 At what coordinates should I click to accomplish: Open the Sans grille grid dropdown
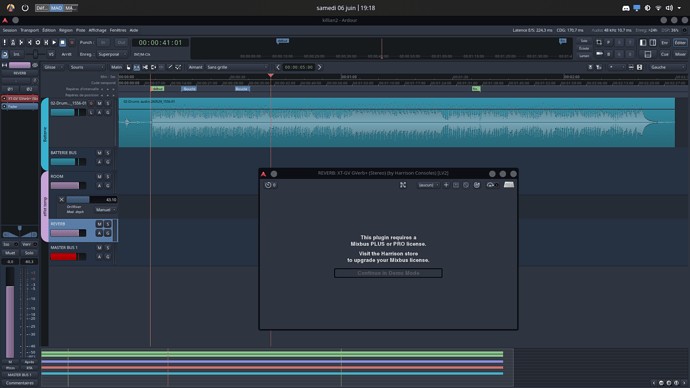click(237, 67)
